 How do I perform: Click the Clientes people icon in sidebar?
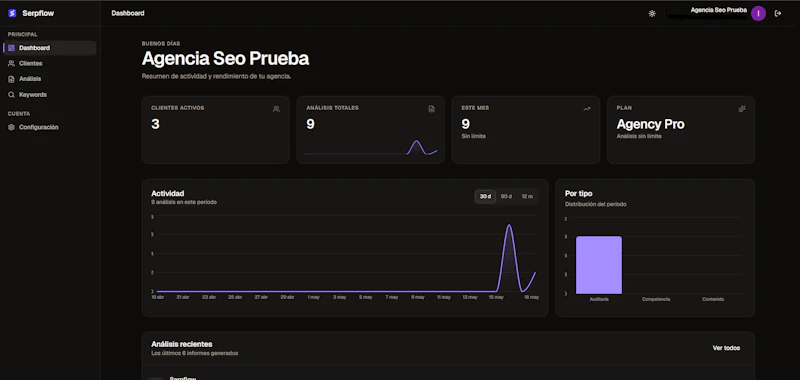click(x=11, y=64)
